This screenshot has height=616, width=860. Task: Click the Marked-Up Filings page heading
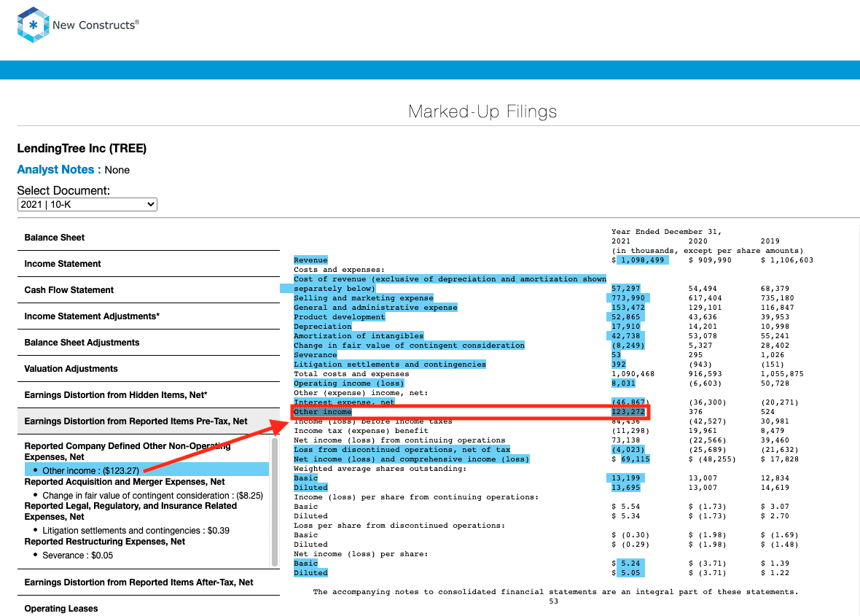482,112
